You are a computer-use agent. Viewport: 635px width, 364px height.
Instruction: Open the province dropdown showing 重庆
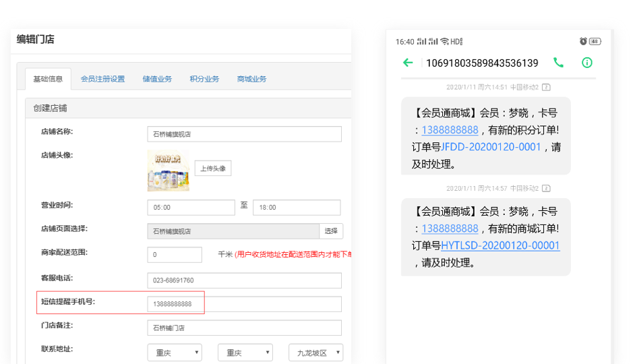tap(175, 353)
